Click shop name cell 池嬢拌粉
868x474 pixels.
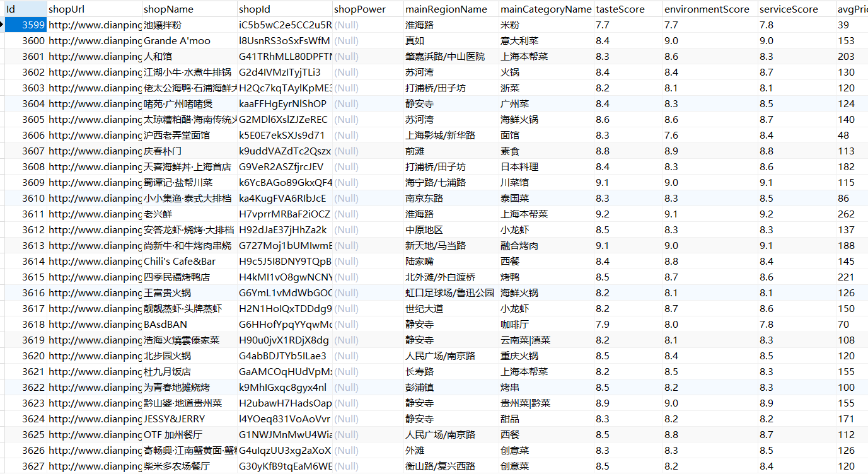pyautogui.click(x=190, y=25)
